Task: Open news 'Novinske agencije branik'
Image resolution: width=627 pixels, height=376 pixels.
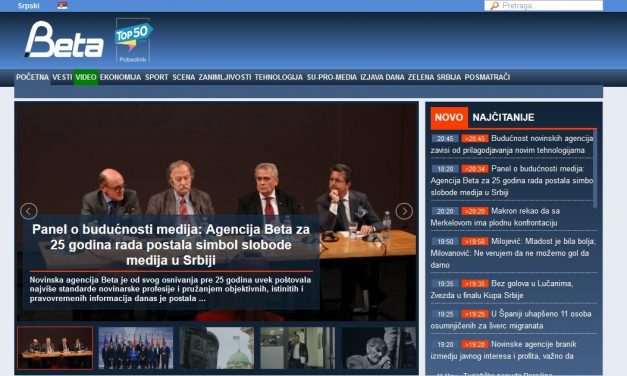Action: [x=503, y=350]
